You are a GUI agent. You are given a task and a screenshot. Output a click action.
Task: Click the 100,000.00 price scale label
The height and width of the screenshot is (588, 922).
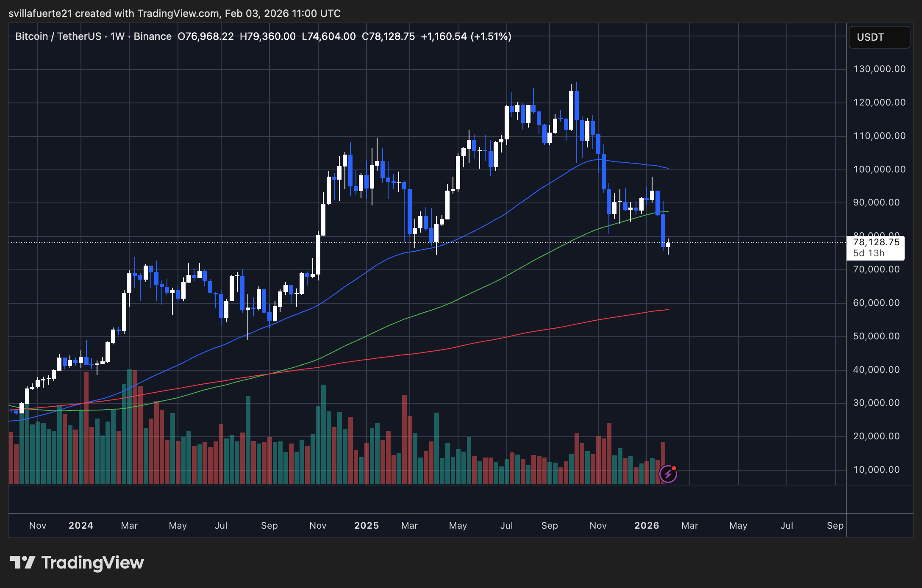click(x=879, y=169)
